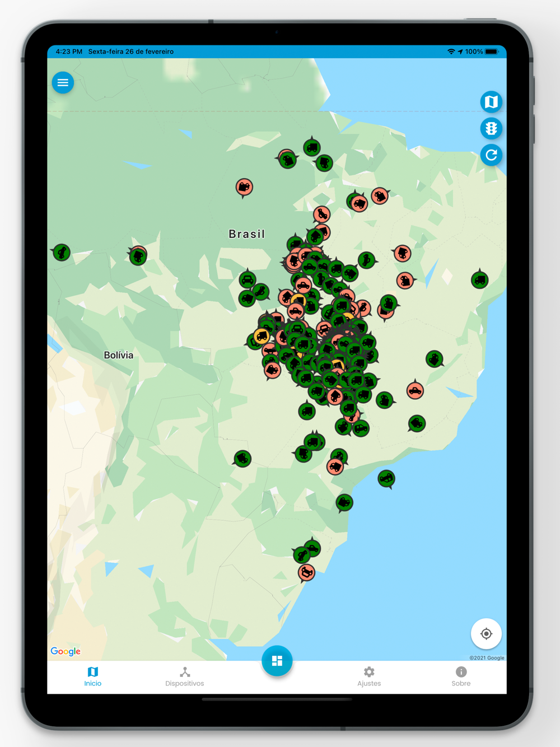Select the green truck marker on far east coast
The image size is (560, 747).
(479, 279)
